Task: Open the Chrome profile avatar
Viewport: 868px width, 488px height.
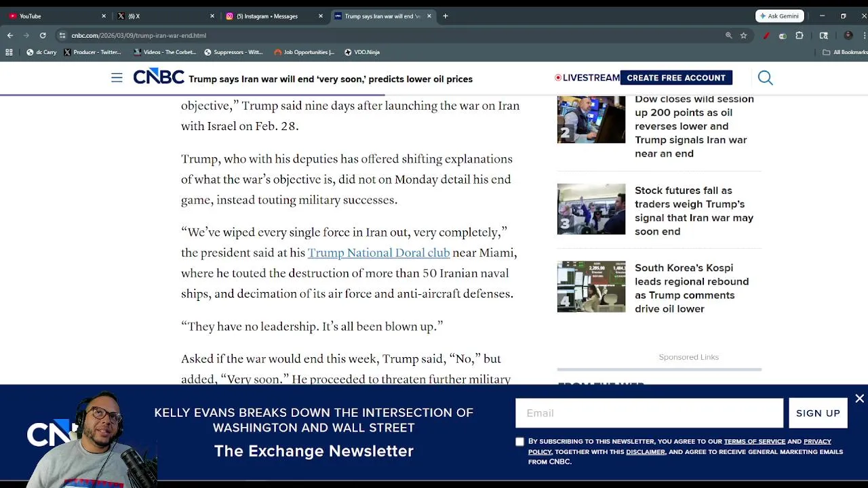Action: pos(848,35)
